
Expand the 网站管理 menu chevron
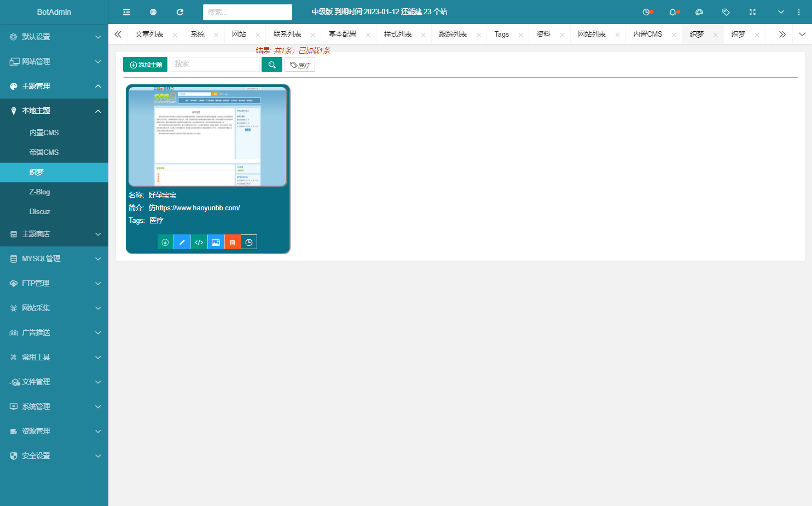98,61
